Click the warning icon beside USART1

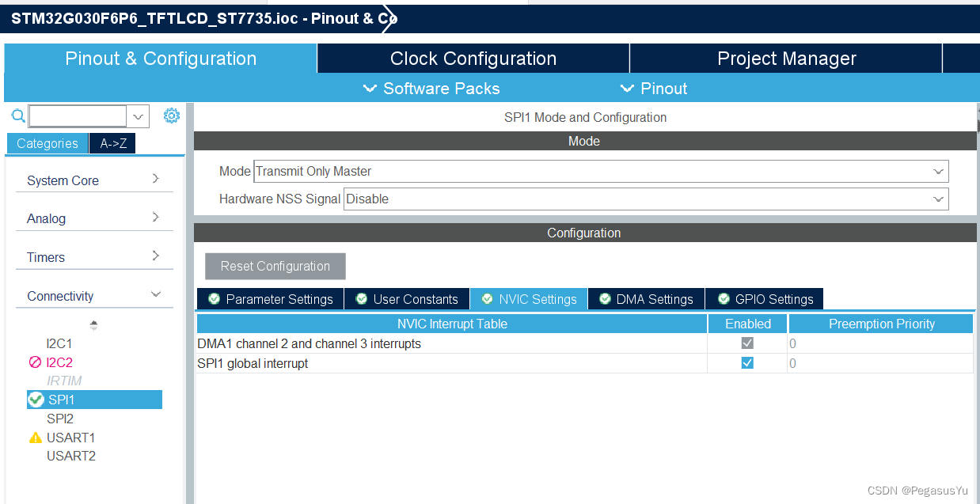[36, 438]
